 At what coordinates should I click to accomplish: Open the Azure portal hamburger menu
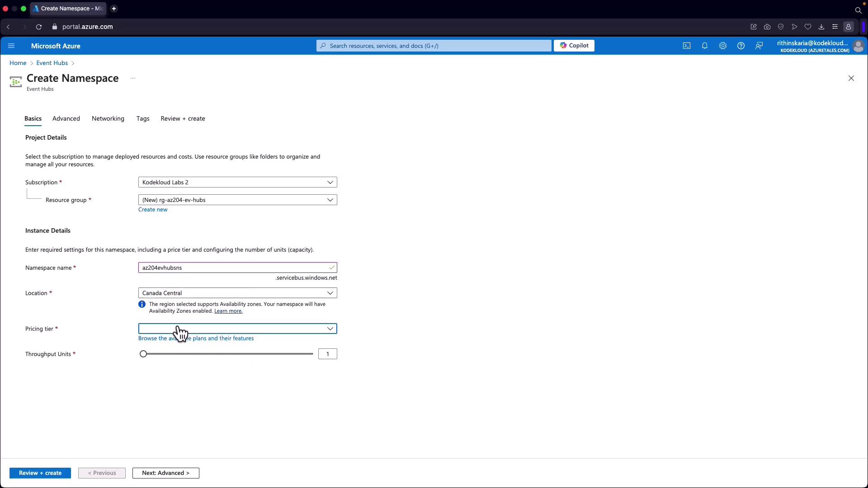pos(11,46)
